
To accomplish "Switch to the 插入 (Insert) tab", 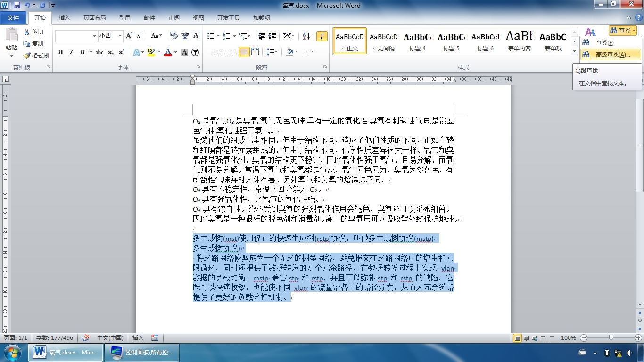I will point(64,18).
